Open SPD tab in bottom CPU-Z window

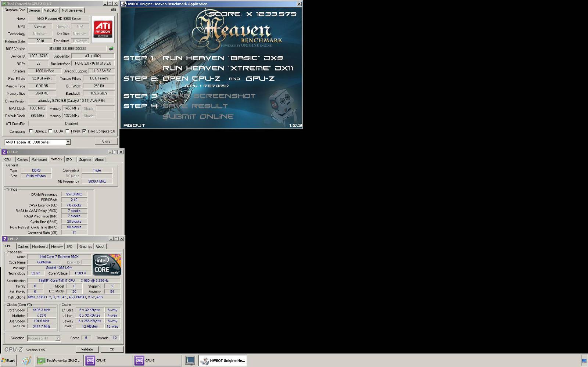point(70,247)
